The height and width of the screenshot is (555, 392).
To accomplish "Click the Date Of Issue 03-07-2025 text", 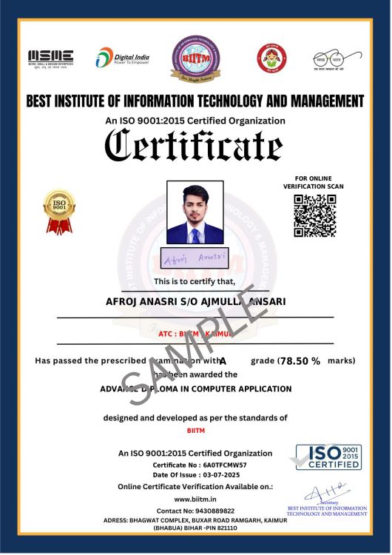I will (196, 474).
